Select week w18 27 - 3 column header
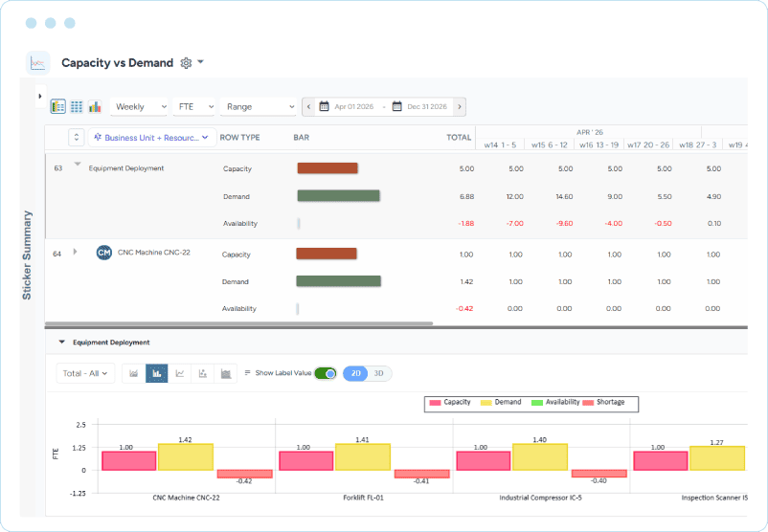Screen dimensions: 768x532 (697, 144)
